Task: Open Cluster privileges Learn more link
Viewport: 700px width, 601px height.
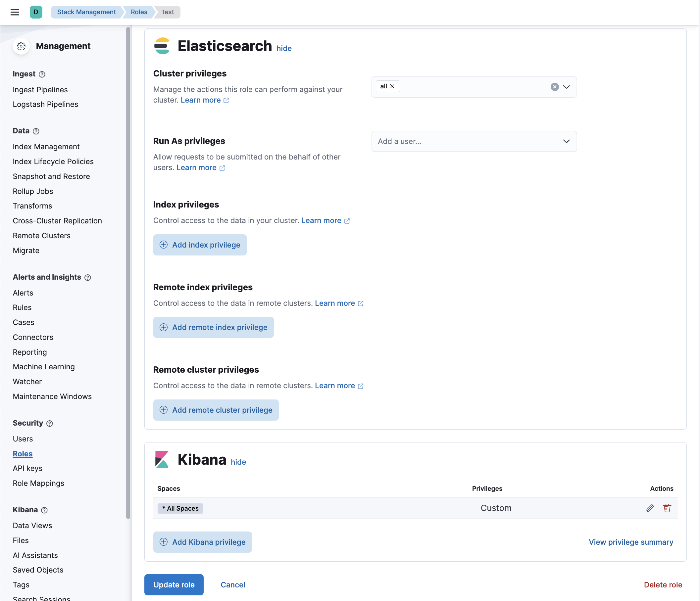Action: pyautogui.click(x=205, y=100)
